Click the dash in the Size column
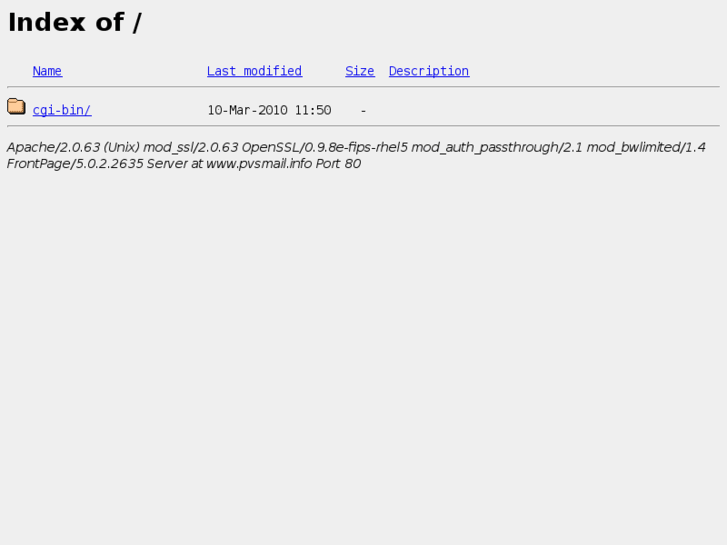This screenshot has height=545, width=727. tap(364, 111)
